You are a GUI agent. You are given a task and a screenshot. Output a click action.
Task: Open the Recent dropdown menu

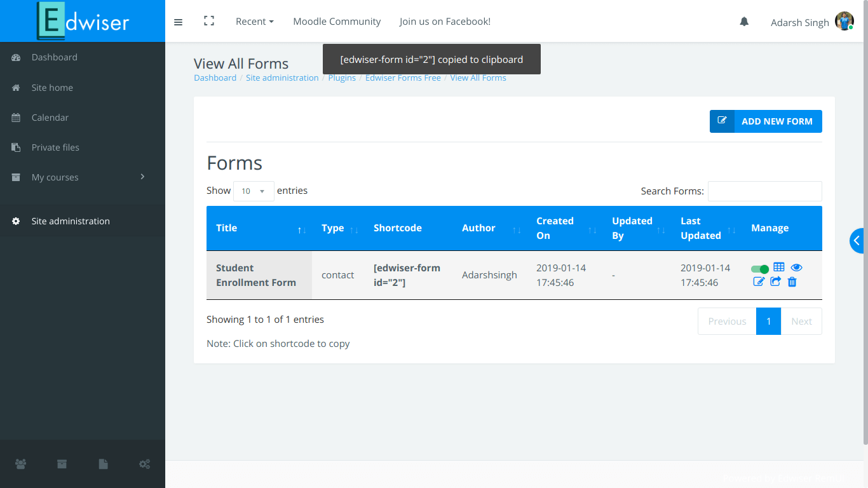tap(255, 22)
